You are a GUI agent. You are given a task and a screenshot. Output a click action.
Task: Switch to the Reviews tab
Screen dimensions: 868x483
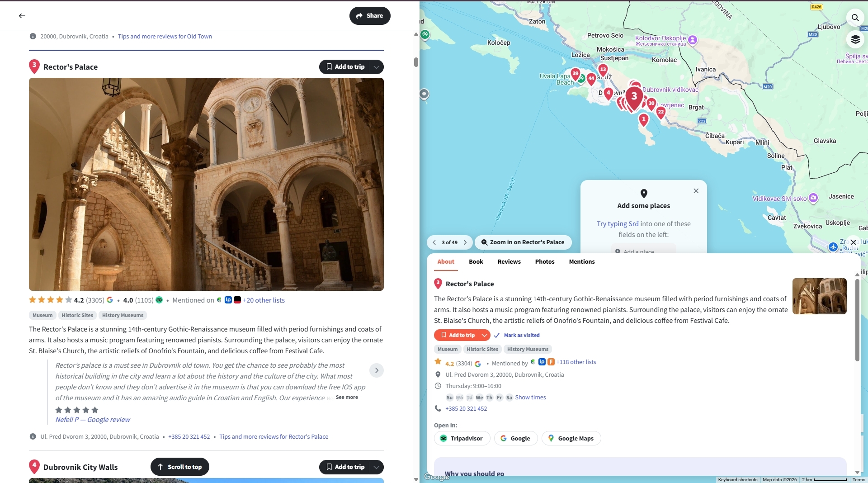coord(509,261)
